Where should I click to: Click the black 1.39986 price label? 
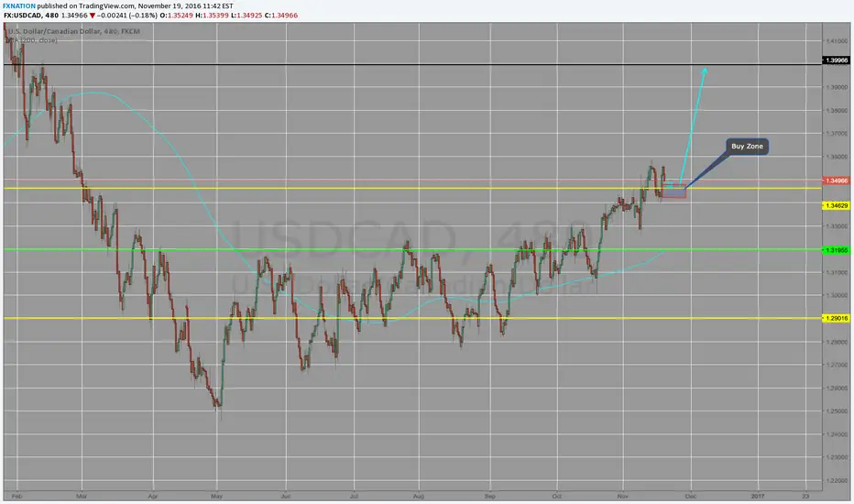[836, 60]
